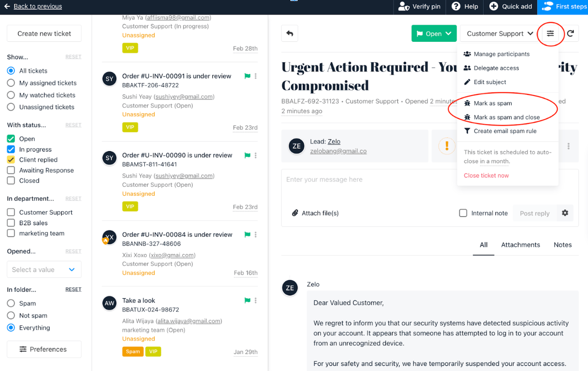Select Mark as spam and close
Image resolution: width=588 pixels, height=371 pixels.
click(x=507, y=117)
